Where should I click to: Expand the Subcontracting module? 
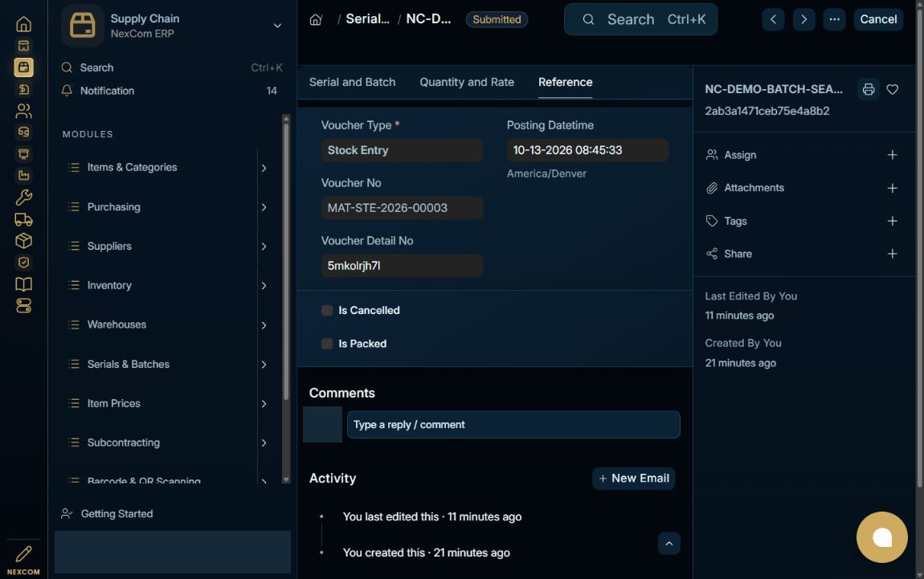click(x=264, y=443)
